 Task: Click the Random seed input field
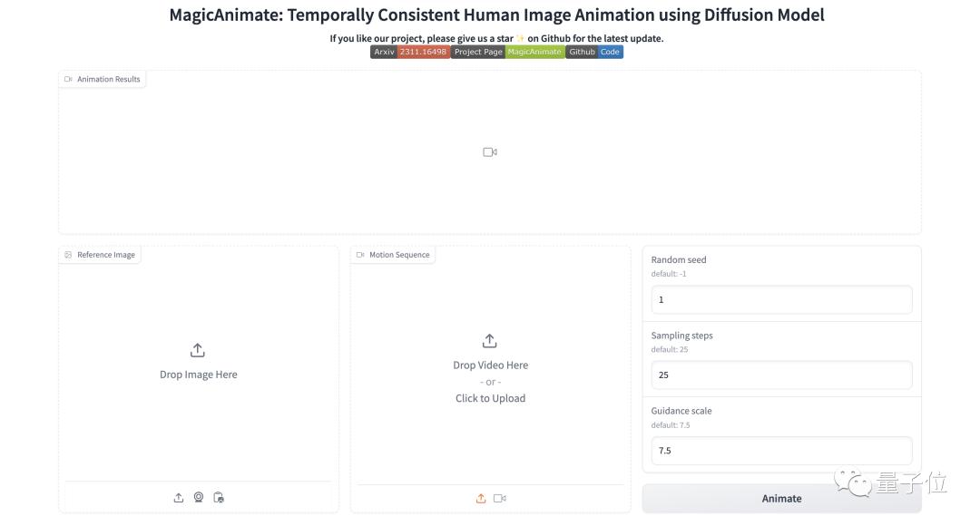781,299
